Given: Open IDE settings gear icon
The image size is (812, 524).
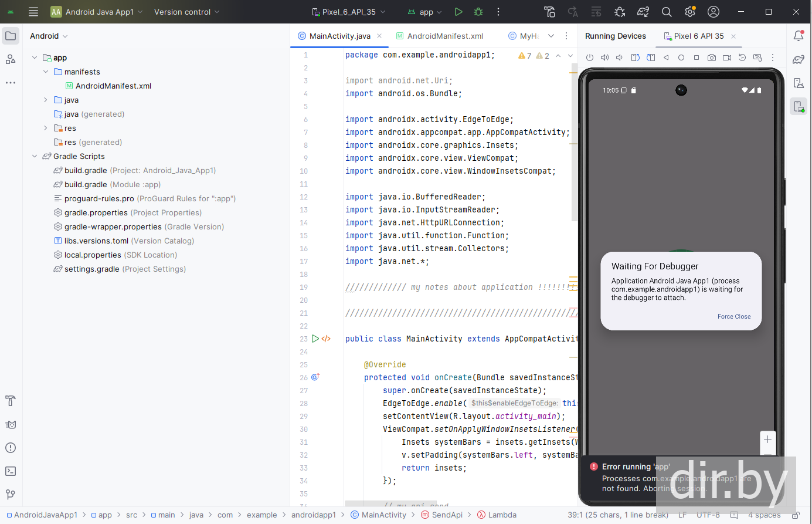Looking at the screenshot, I should (x=690, y=12).
